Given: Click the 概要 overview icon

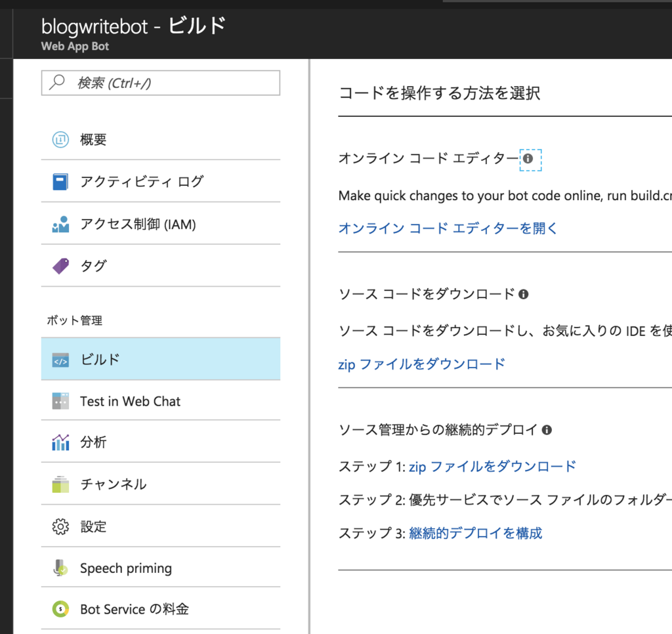Looking at the screenshot, I should pos(60,139).
